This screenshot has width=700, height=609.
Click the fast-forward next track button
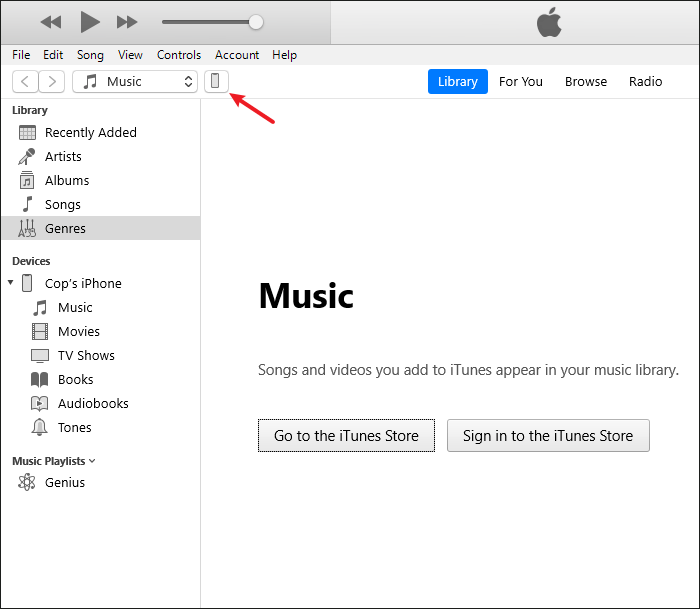point(127,22)
